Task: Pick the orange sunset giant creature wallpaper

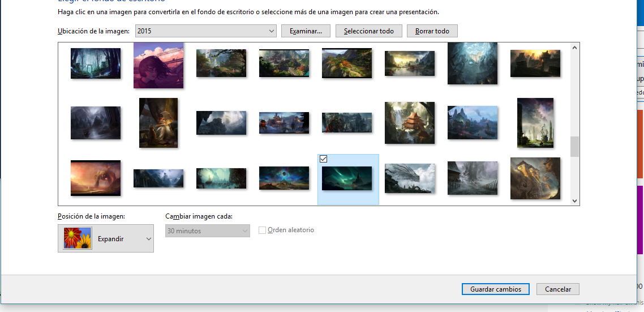Action: click(x=96, y=178)
